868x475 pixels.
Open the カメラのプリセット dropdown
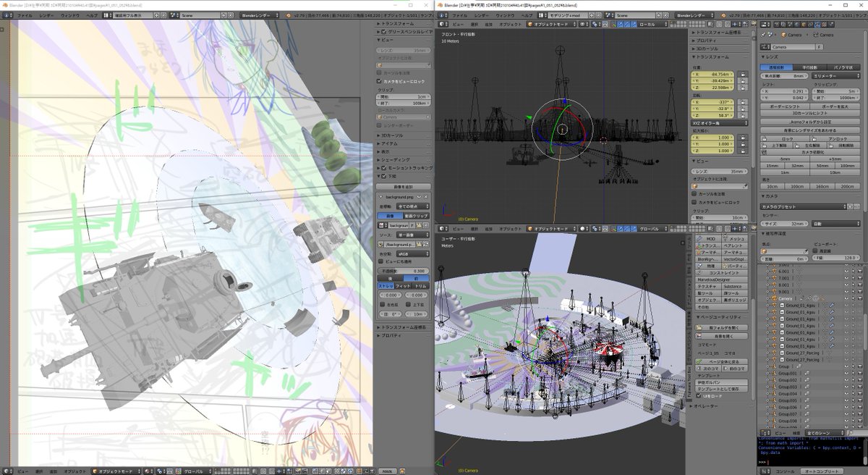(803, 206)
